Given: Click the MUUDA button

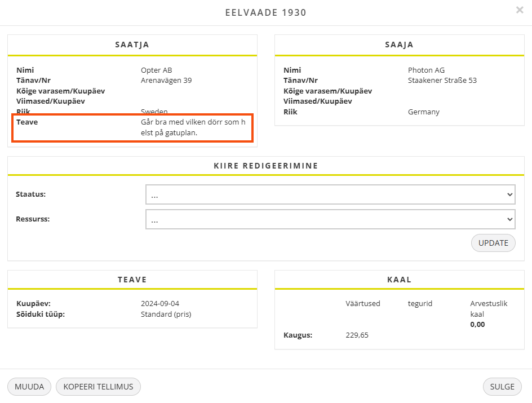Looking at the screenshot, I should (29, 387).
